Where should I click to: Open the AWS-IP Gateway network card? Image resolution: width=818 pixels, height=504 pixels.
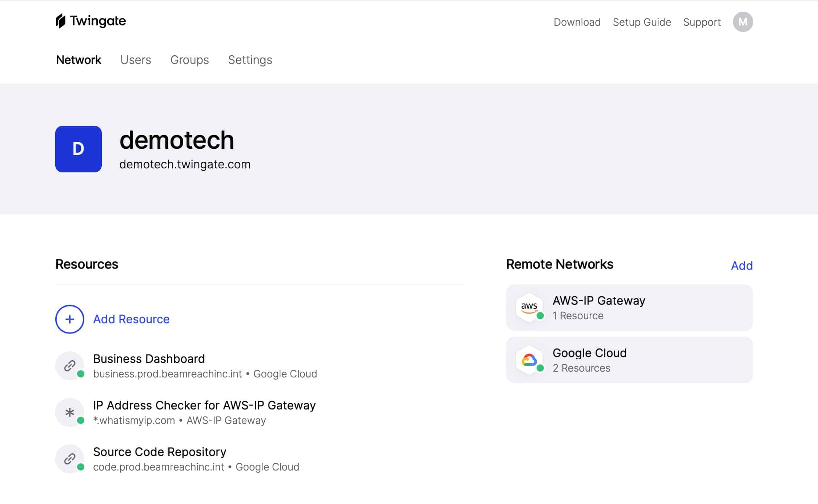629,307
